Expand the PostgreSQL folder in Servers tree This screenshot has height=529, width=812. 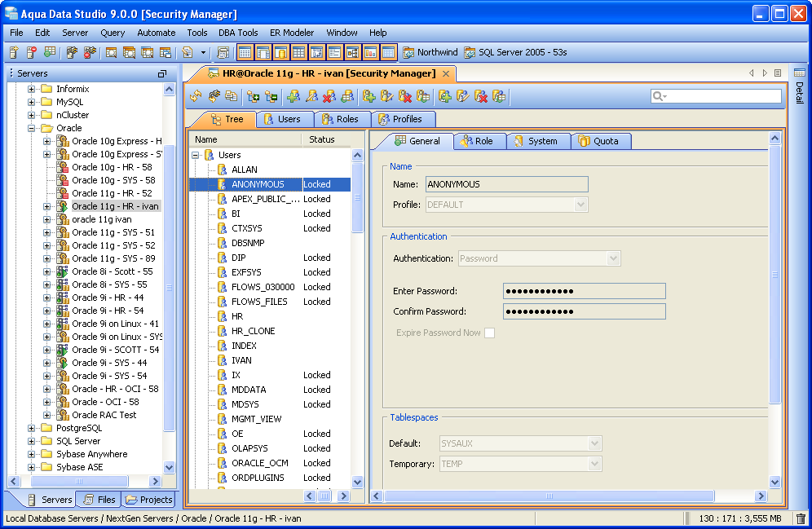tap(32, 428)
